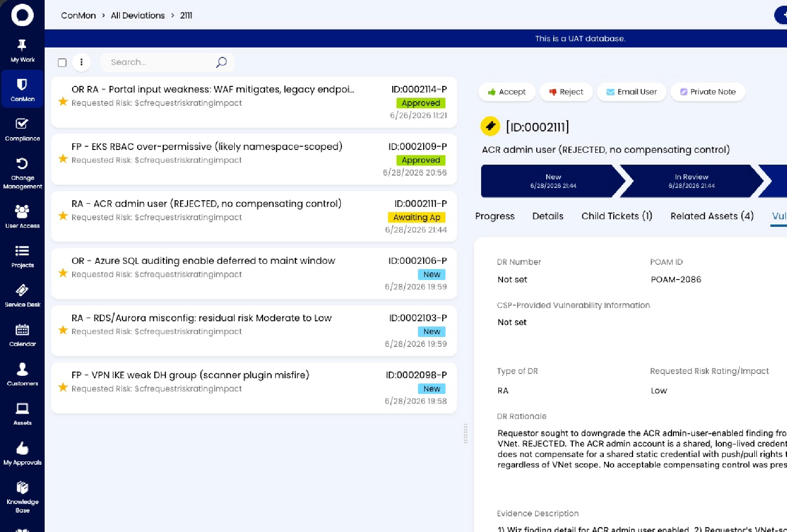Open Change Management in the sidebar

click(x=22, y=173)
